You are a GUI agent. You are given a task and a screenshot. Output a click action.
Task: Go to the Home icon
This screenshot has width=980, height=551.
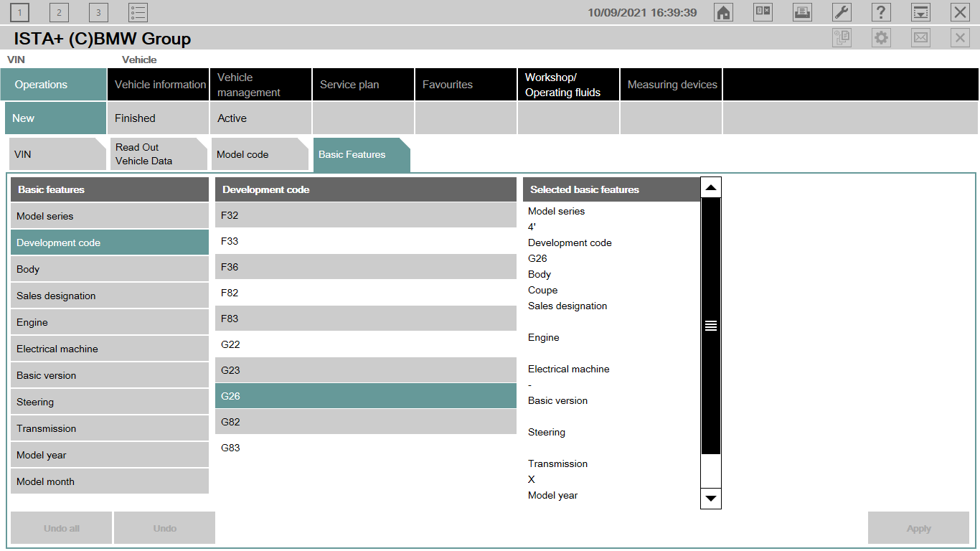723,12
